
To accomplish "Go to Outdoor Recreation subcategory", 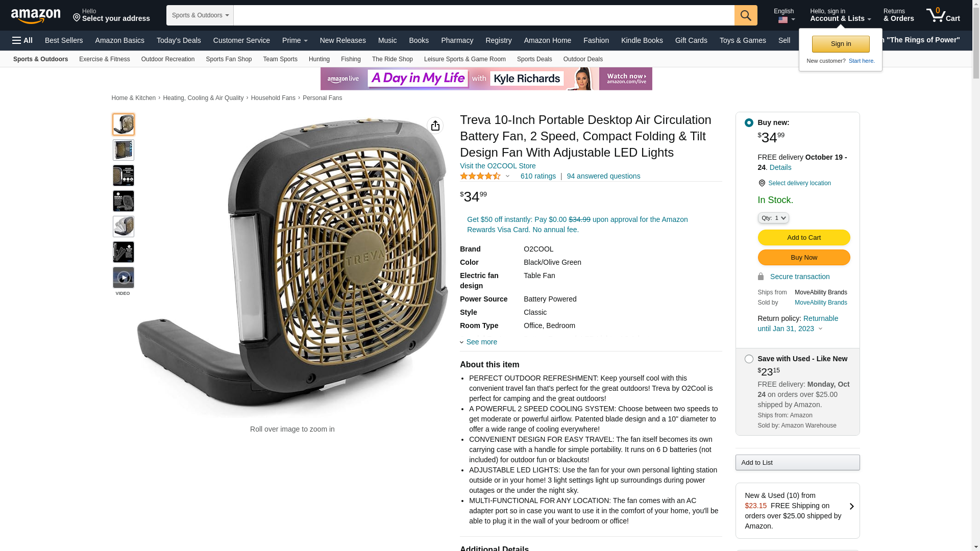I will pyautogui.click(x=168, y=59).
